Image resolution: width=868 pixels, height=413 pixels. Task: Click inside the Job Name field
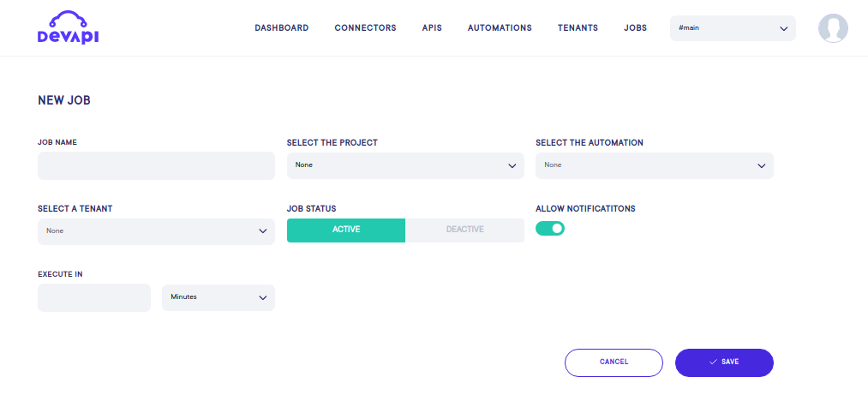156,166
